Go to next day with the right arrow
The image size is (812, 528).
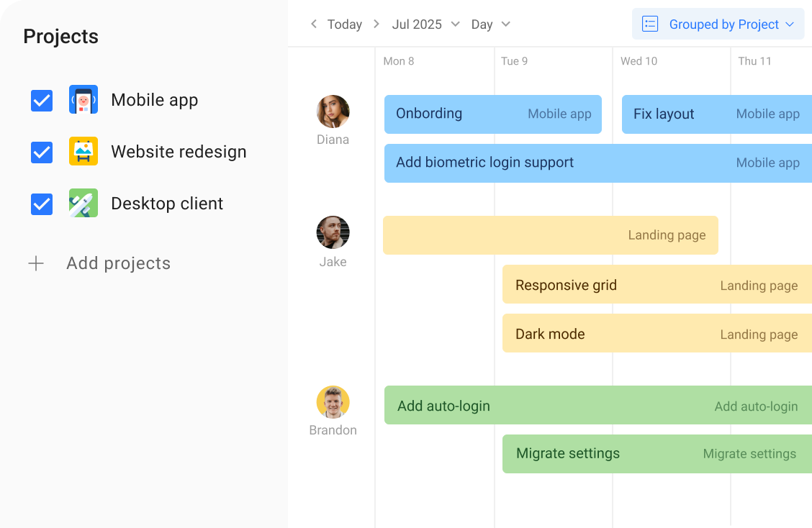click(376, 24)
